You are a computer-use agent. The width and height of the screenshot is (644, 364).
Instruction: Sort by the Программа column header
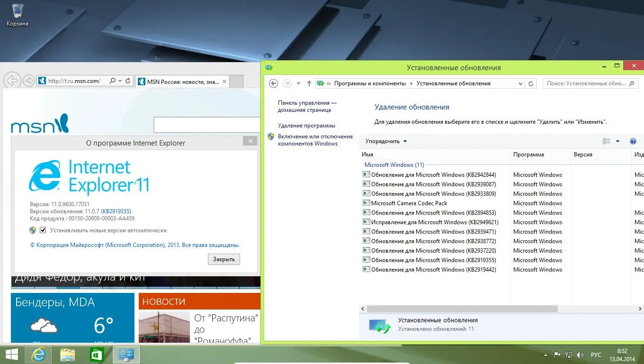540,155
